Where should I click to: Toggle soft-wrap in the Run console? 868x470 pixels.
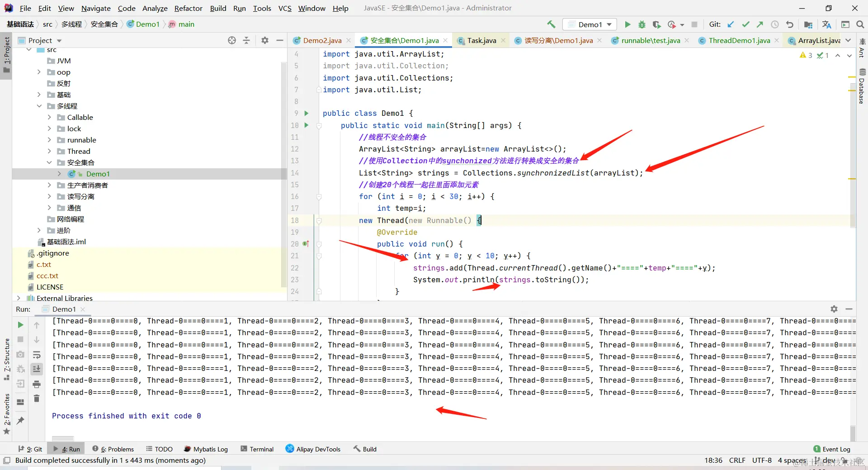[37, 355]
